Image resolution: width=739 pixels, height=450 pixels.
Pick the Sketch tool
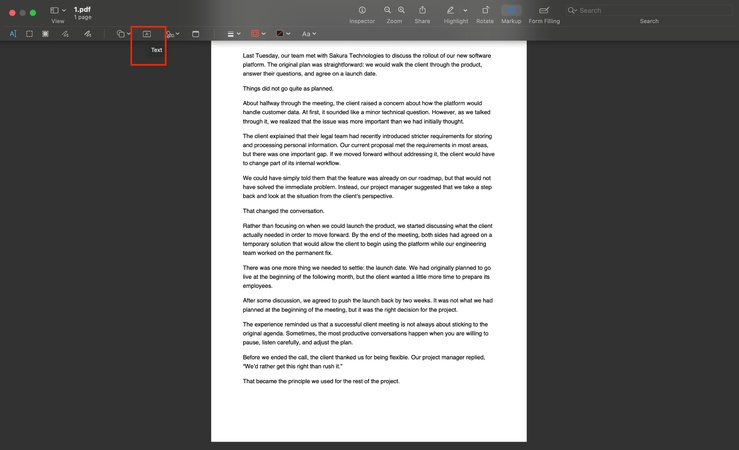[65, 34]
